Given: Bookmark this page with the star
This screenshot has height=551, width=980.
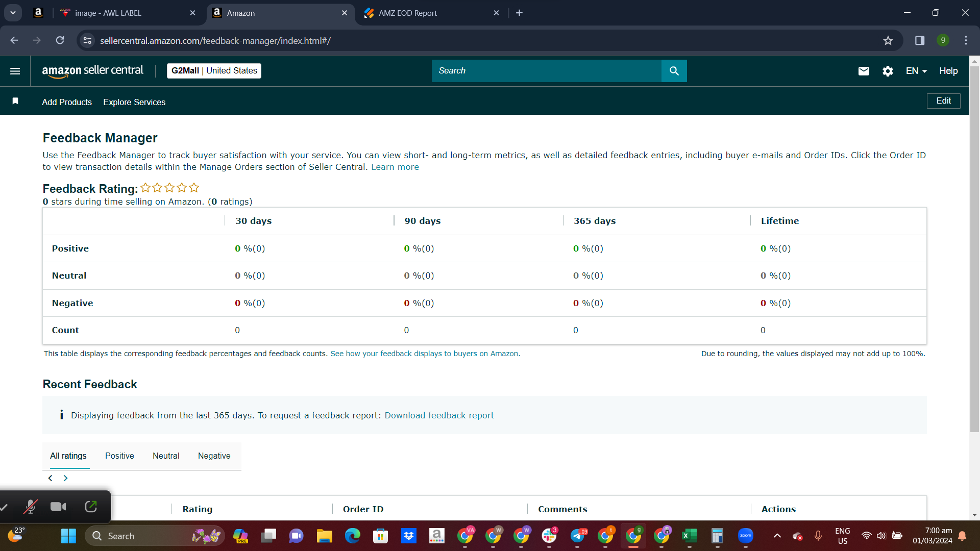Looking at the screenshot, I should point(888,40).
